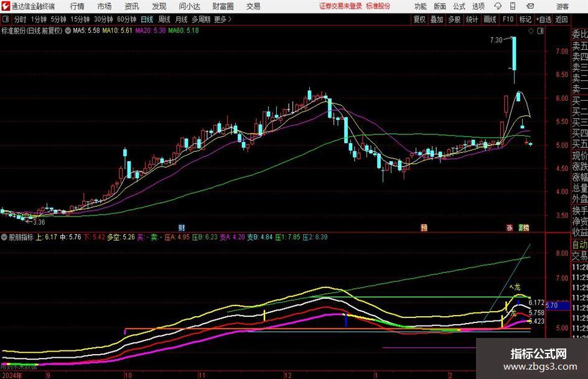Screen dimensions: 588x379
Task: Open the F10 company info
Action: 508,19
